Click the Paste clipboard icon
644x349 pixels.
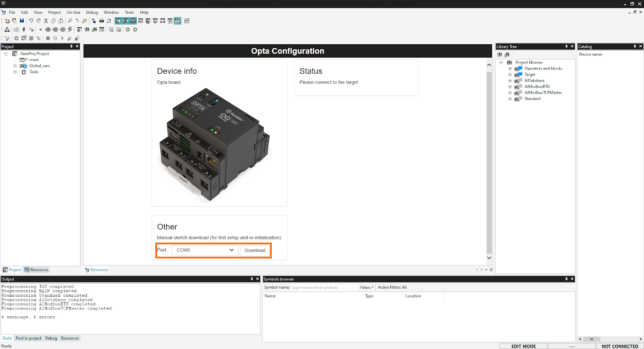pyautogui.click(x=61, y=21)
